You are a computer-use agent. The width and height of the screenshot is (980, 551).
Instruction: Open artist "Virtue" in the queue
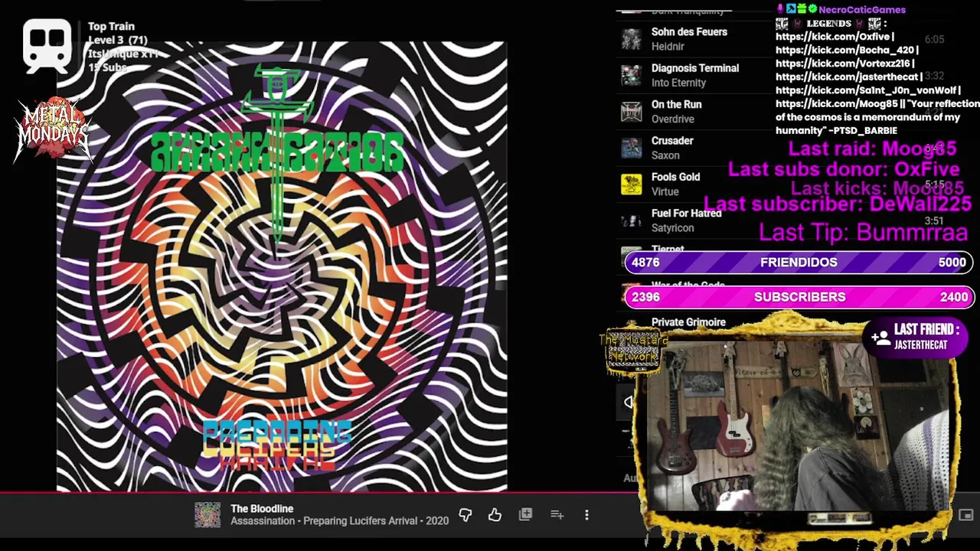pos(665,191)
